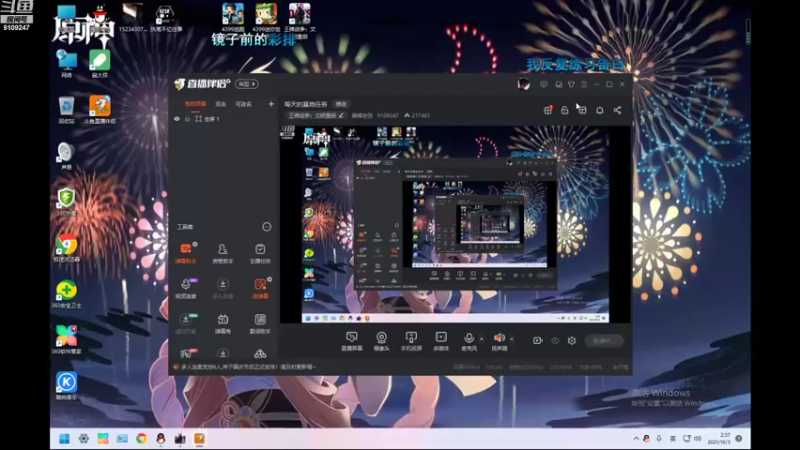This screenshot has height=450, width=800.
Task: Open QQ penguin from the taskbar
Action: pos(161,439)
